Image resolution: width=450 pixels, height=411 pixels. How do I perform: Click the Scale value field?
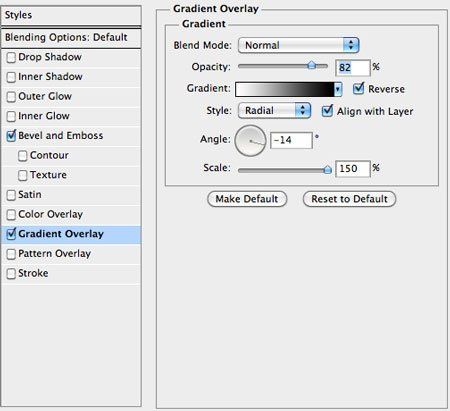(x=353, y=169)
